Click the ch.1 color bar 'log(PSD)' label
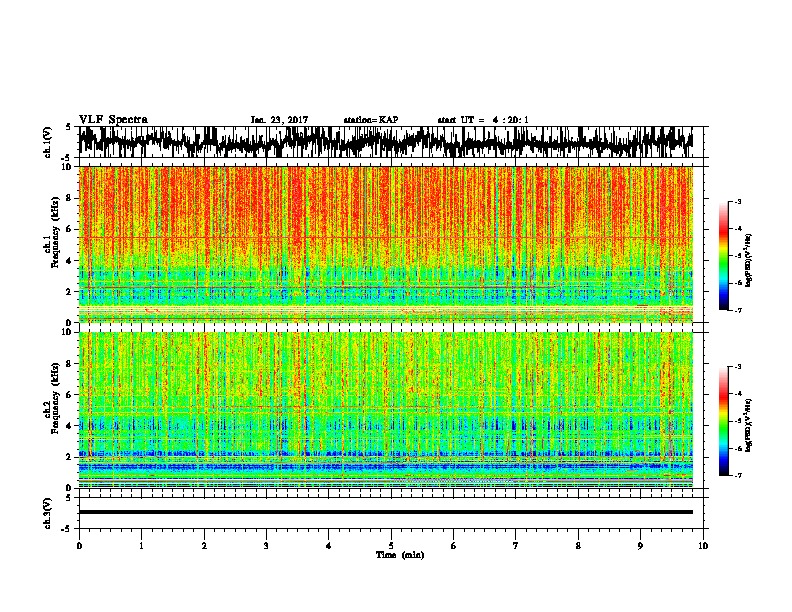 pyautogui.click(x=748, y=261)
